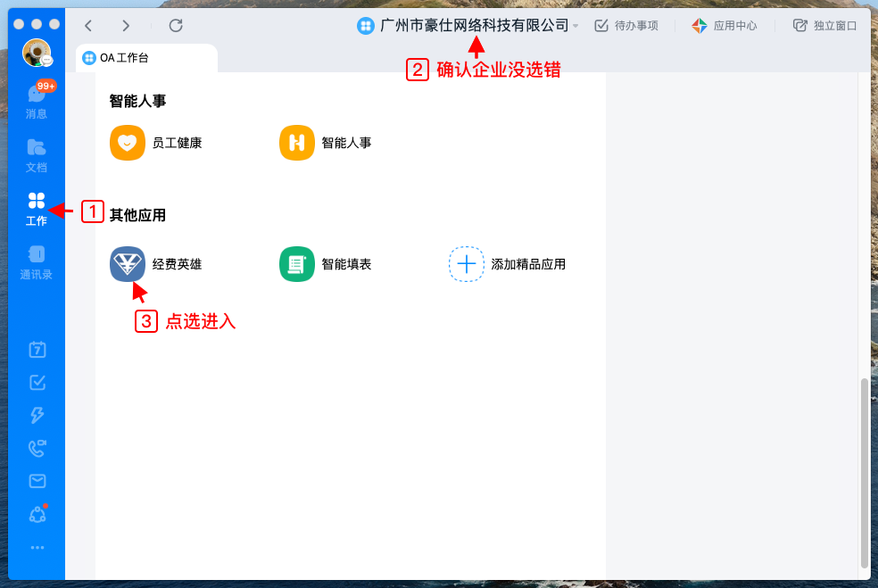This screenshot has height=588, width=878.
Task: Launch the 经费英雄 app icon
Action: 127,264
